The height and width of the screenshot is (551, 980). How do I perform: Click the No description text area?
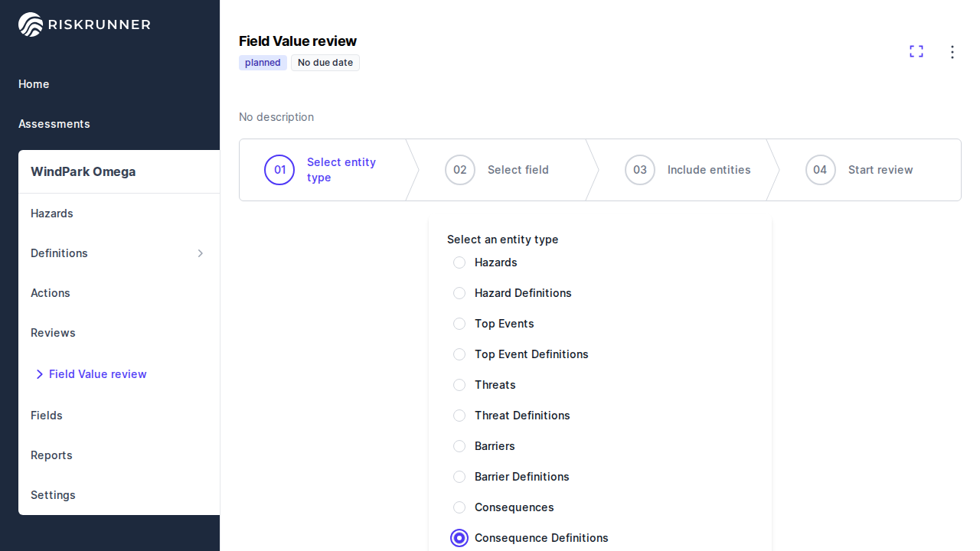[276, 117]
